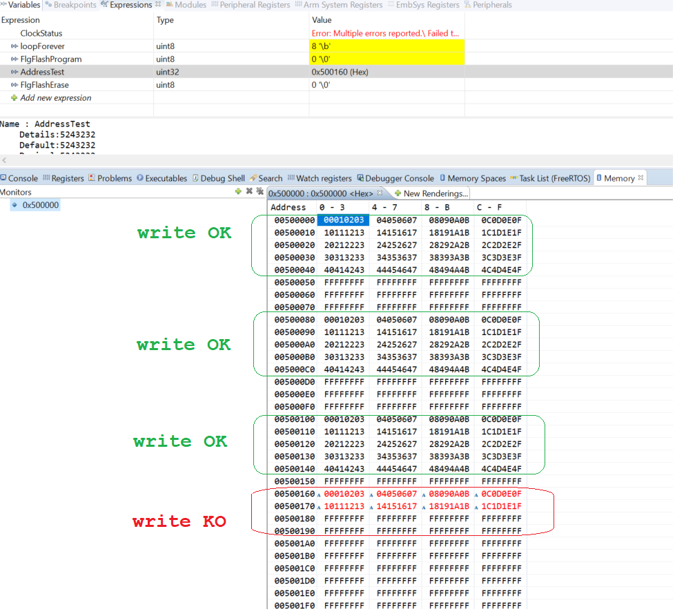Click the left arrow of the horizontal scrollbar
This screenshot has height=616, width=675.
(5, 160)
